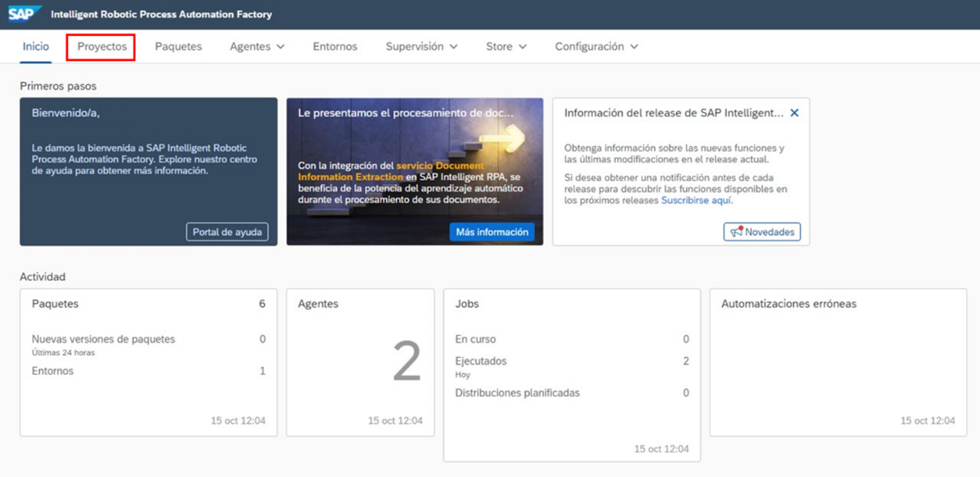
Task: Select the Entornos row in Paquetes card
Action: click(149, 371)
